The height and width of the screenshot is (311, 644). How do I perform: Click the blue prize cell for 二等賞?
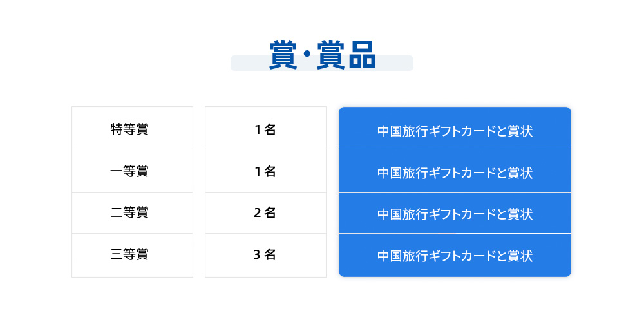coord(455,213)
